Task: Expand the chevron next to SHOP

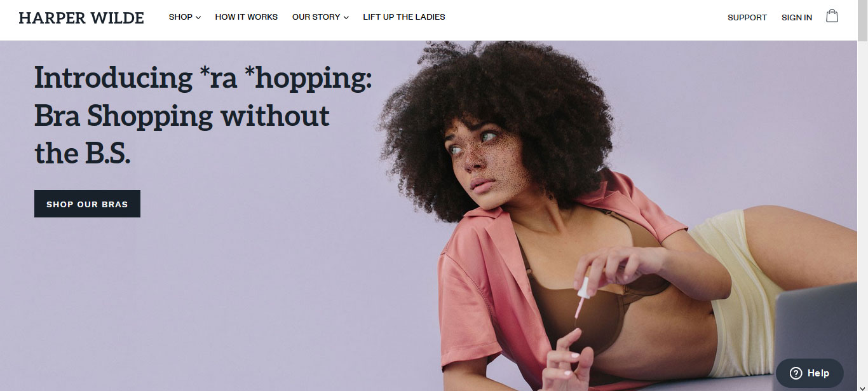Action: tap(198, 18)
